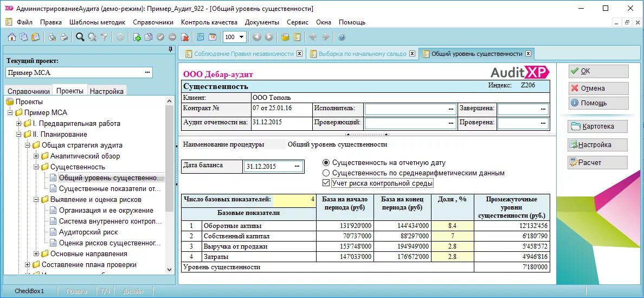Click the grey magnifier search-next icon

92,37
